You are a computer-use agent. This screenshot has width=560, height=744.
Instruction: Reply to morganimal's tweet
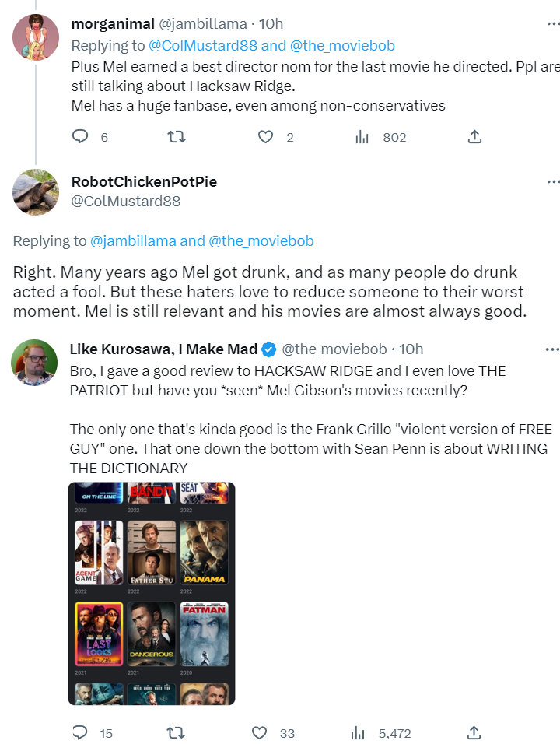coord(81,137)
